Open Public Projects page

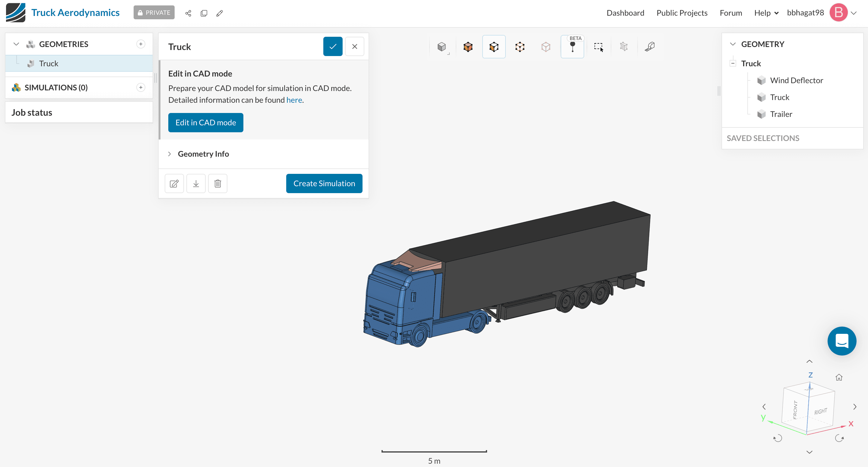(682, 13)
